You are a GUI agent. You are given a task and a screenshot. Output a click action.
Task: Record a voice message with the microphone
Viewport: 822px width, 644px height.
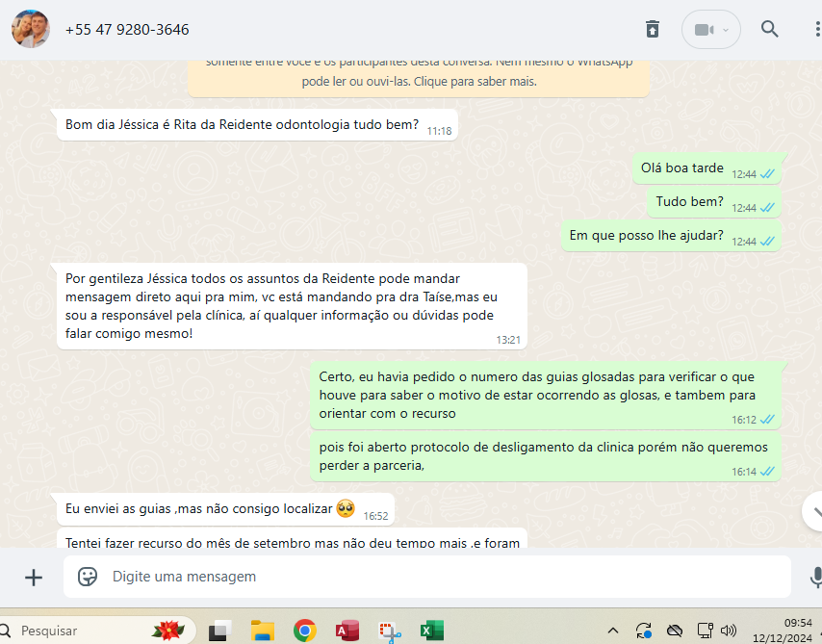[x=815, y=577]
